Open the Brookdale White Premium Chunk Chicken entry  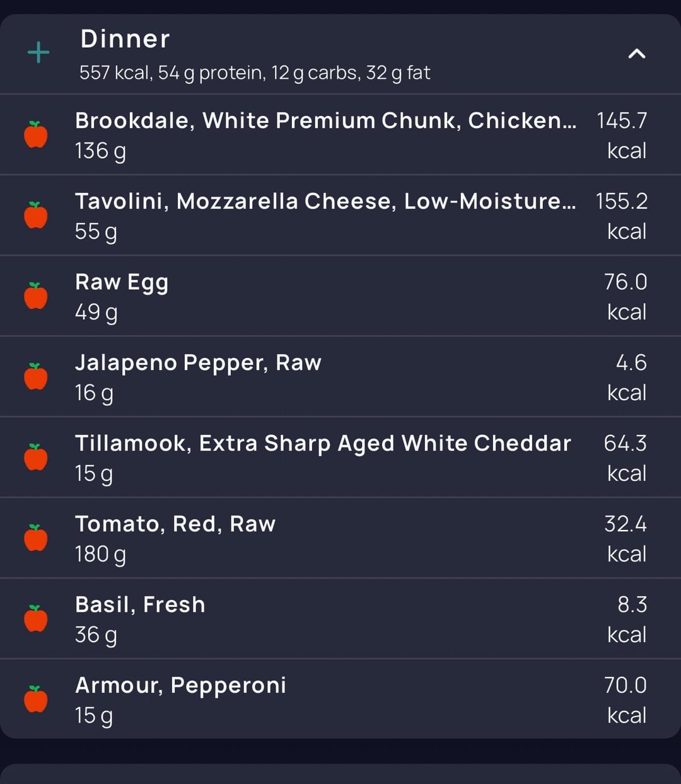(340, 134)
